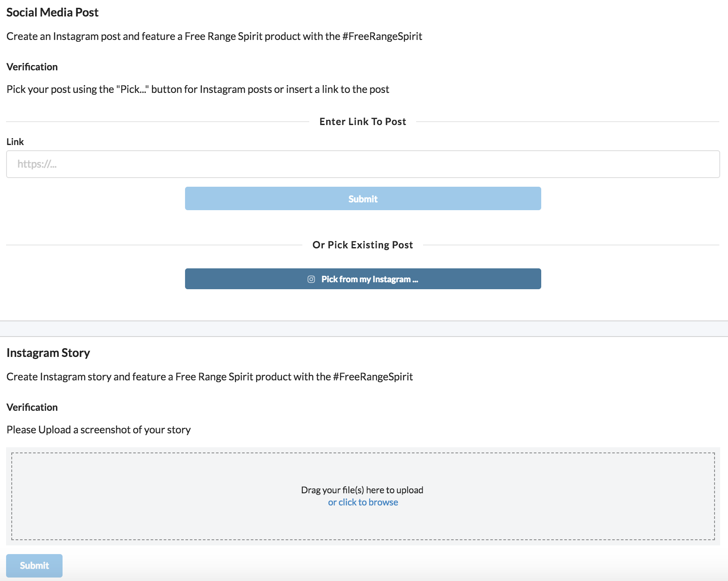Click the 'Create Instagram story' description
The image size is (728, 581).
coord(210,376)
